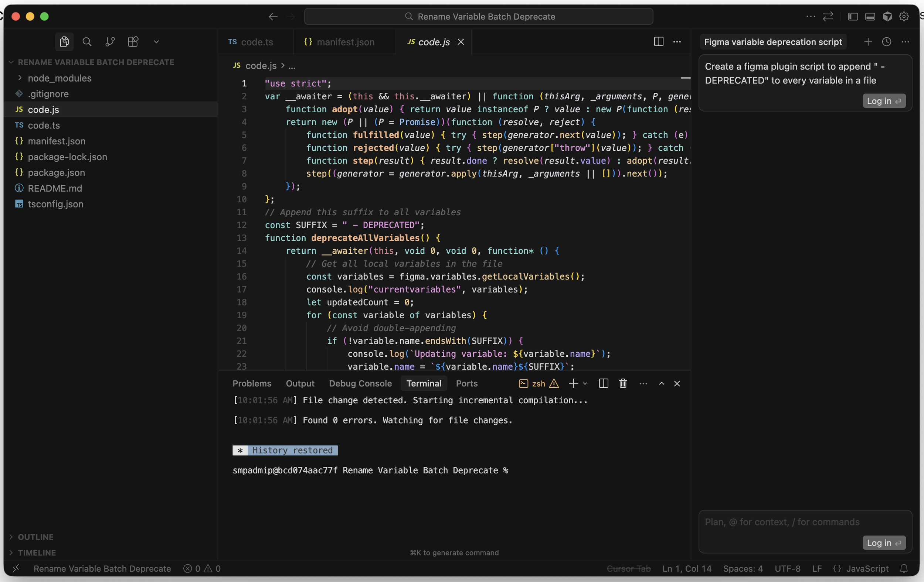Switch to the manifest.json editor tab
This screenshot has width=924, height=582.
(344, 42)
